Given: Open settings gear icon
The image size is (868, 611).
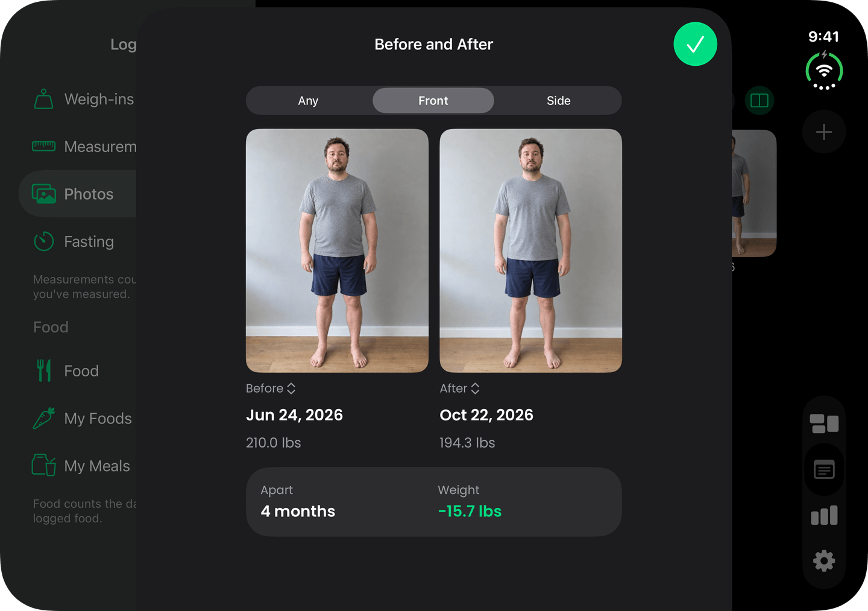Looking at the screenshot, I should 824,561.
